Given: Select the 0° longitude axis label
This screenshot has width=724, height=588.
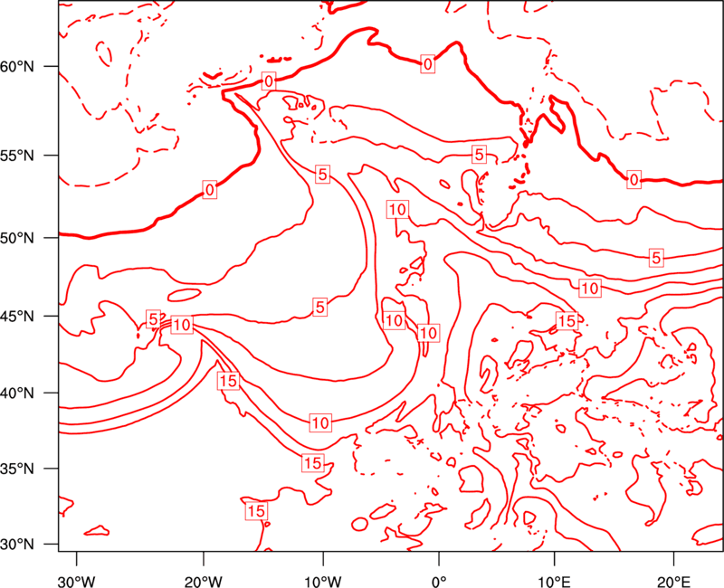Looking at the screenshot, I should click(x=439, y=581).
